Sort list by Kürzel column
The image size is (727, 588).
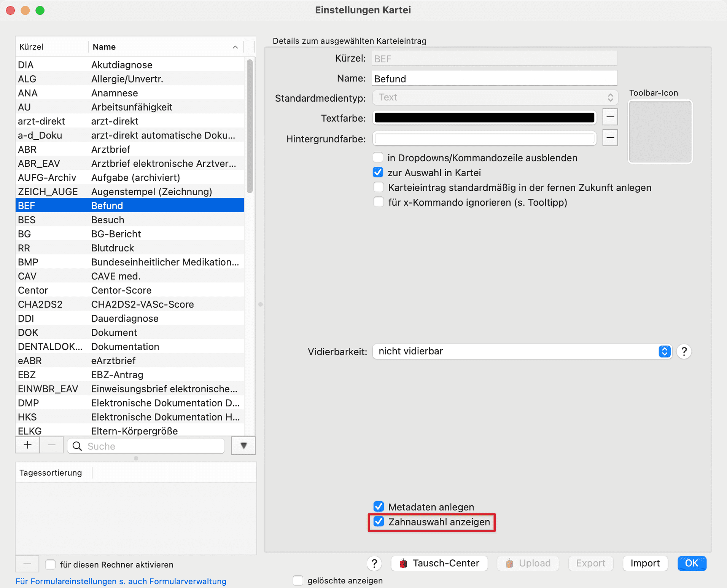point(52,47)
